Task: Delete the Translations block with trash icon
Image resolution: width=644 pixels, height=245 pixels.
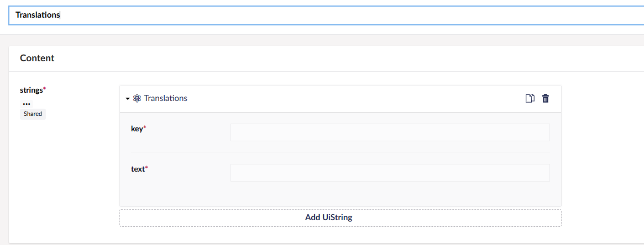Action: (546, 99)
